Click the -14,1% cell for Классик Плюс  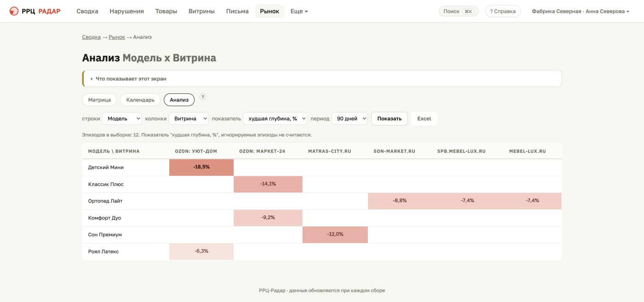point(268,184)
